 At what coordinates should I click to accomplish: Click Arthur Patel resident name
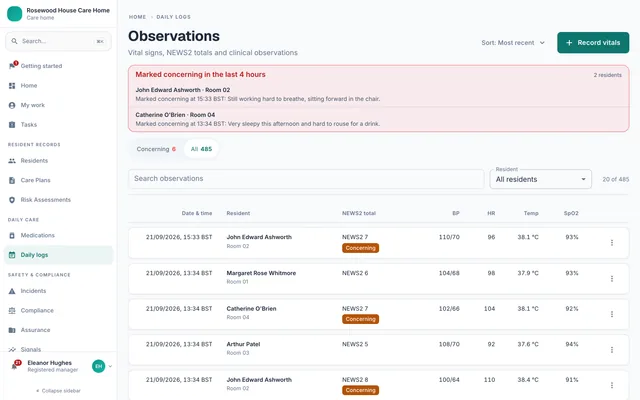[x=243, y=344]
